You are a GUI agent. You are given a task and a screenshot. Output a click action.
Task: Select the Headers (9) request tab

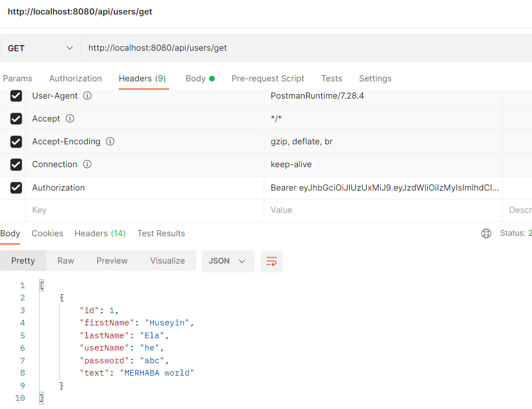[142, 79]
